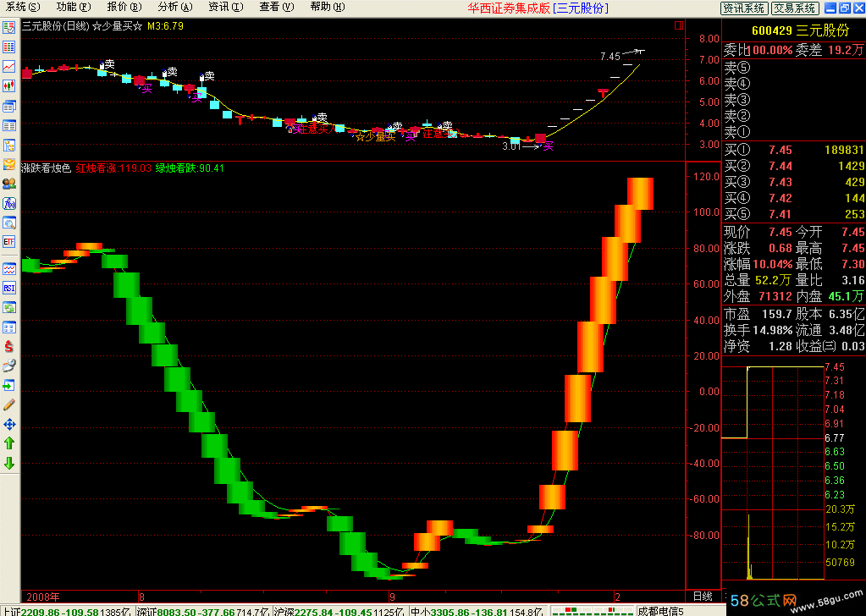Click the satellite dish connection icon
866x616 pixels.
(8, 366)
